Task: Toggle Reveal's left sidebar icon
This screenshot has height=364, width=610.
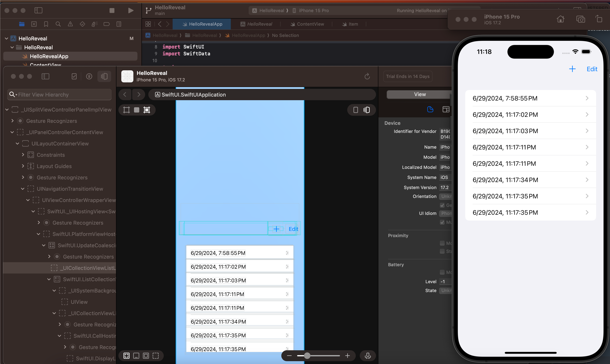Action: tap(45, 76)
